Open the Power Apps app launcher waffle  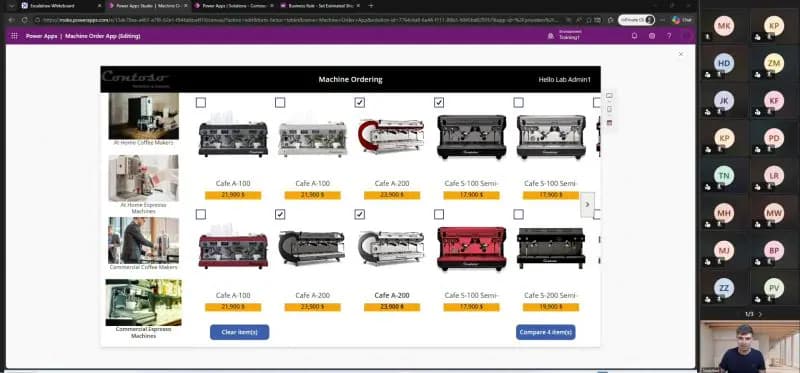tap(14, 36)
